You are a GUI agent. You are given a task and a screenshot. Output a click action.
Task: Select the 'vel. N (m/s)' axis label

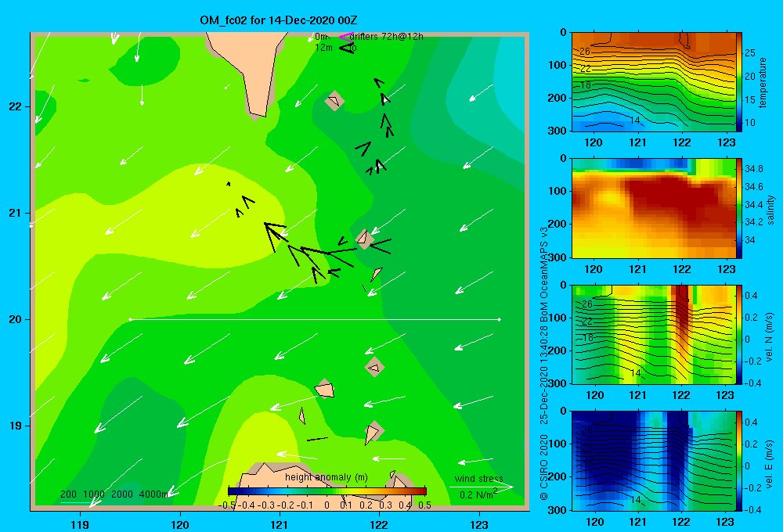click(x=769, y=337)
